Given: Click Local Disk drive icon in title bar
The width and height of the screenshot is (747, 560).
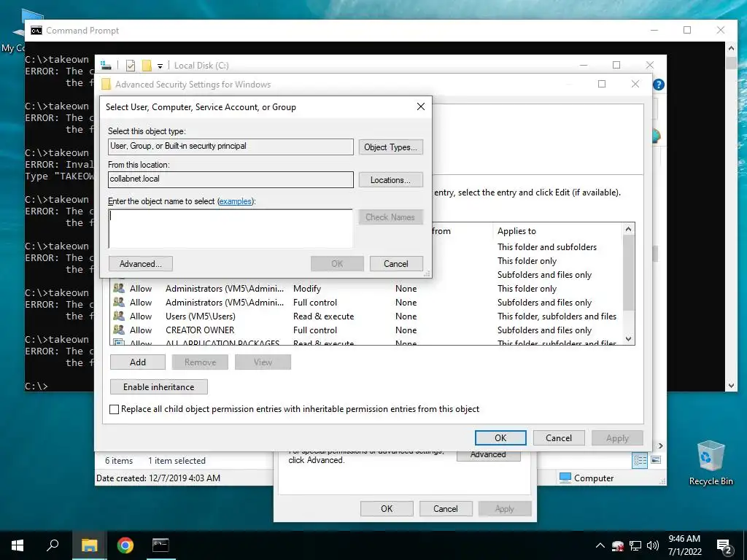Looking at the screenshot, I should click(106, 65).
